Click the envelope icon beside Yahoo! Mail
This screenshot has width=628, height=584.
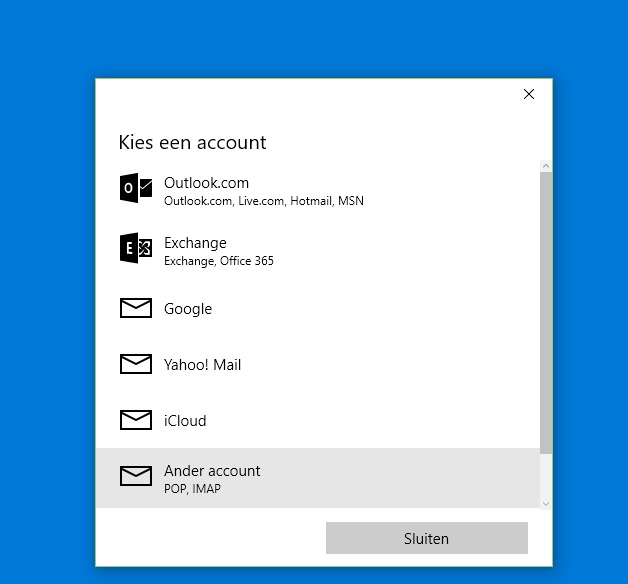coord(136,364)
